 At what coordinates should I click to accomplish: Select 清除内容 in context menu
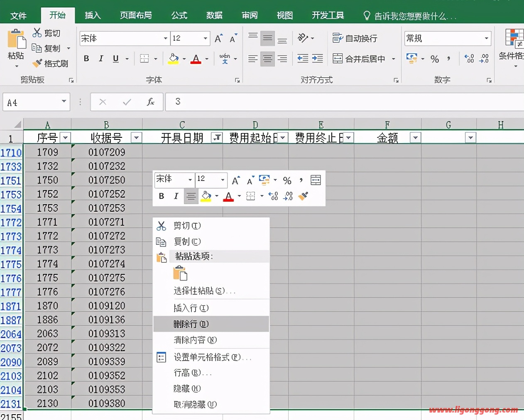pyautogui.click(x=211, y=340)
